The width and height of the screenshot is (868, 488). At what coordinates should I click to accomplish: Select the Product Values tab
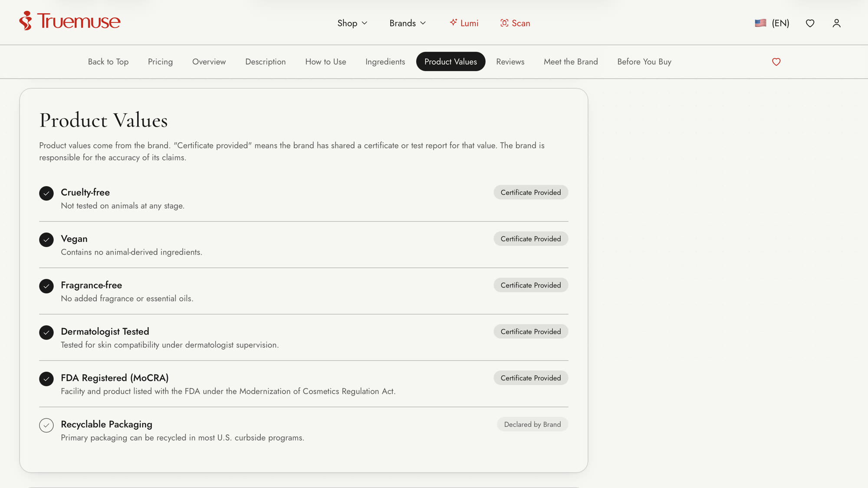450,62
